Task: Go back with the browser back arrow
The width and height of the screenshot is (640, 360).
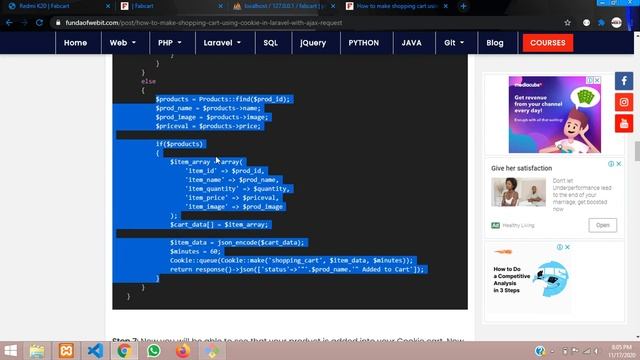Action: click(x=9, y=23)
